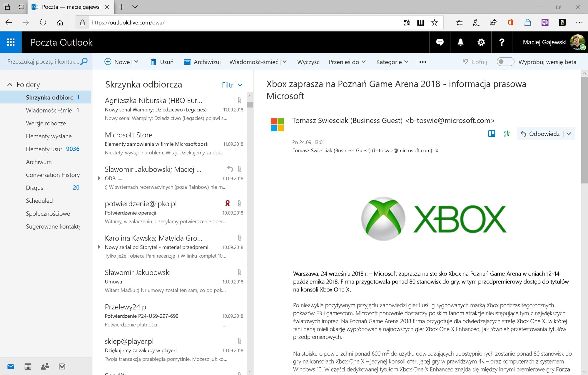
Task: Click the search magnifier icon
Action: pos(84,61)
